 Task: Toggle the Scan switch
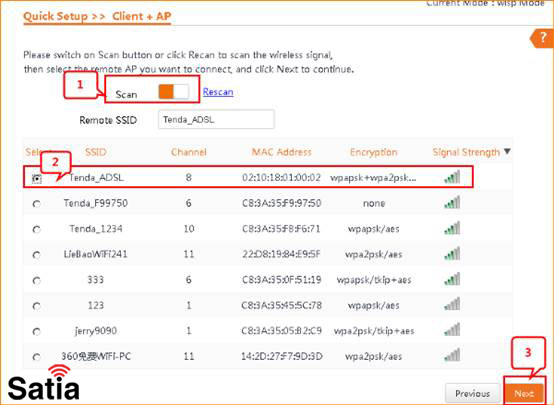click(x=173, y=92)
